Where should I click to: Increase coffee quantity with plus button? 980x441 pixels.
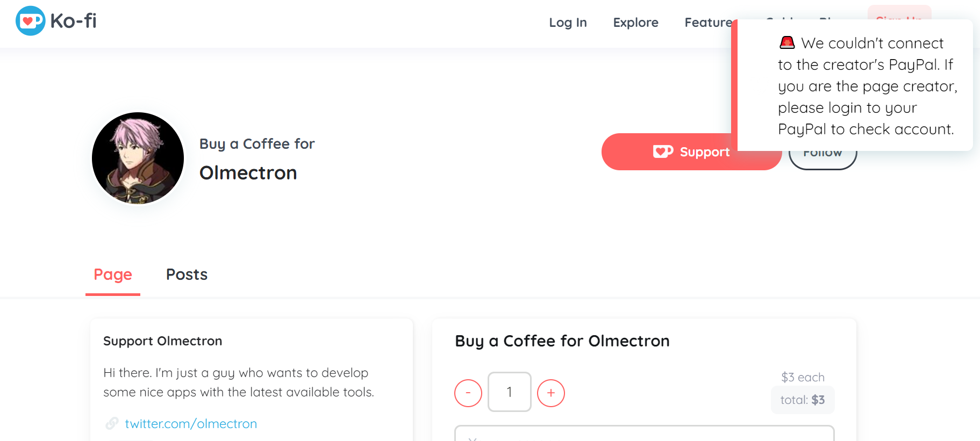[x=551, y=393]
